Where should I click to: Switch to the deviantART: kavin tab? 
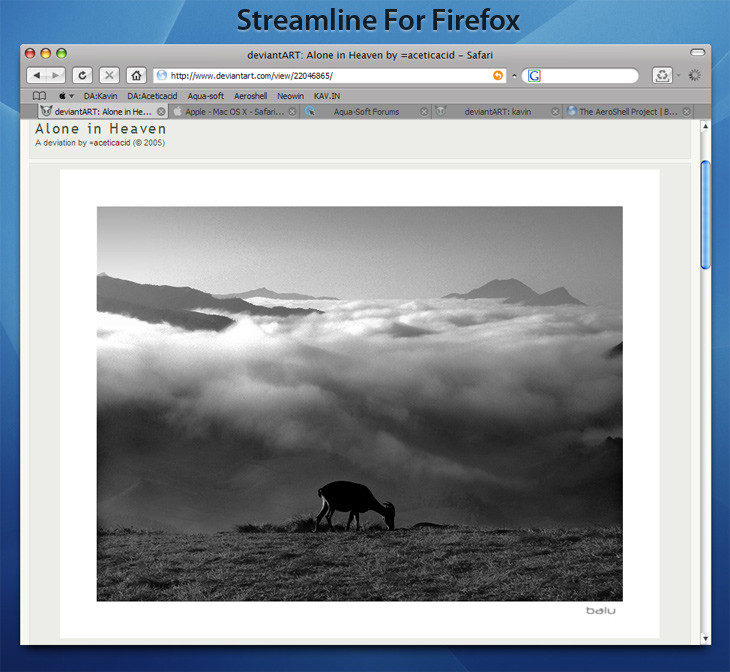click(497, 112)
